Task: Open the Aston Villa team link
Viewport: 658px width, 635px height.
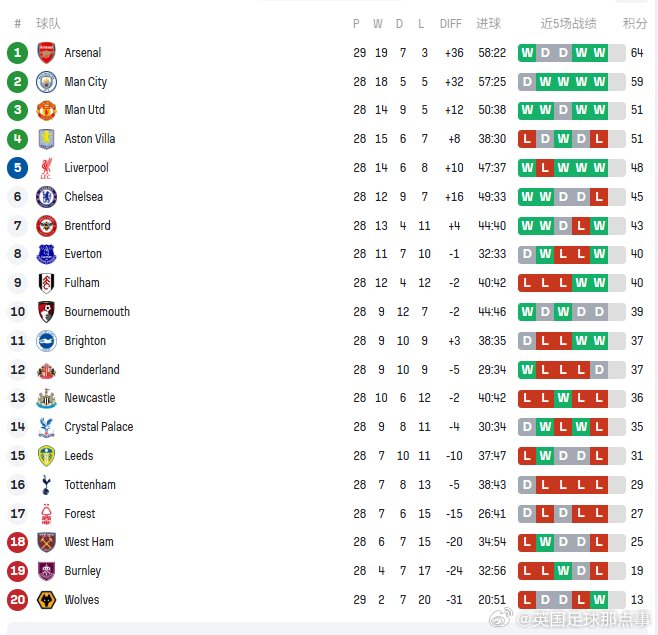Action: point(90,139)
